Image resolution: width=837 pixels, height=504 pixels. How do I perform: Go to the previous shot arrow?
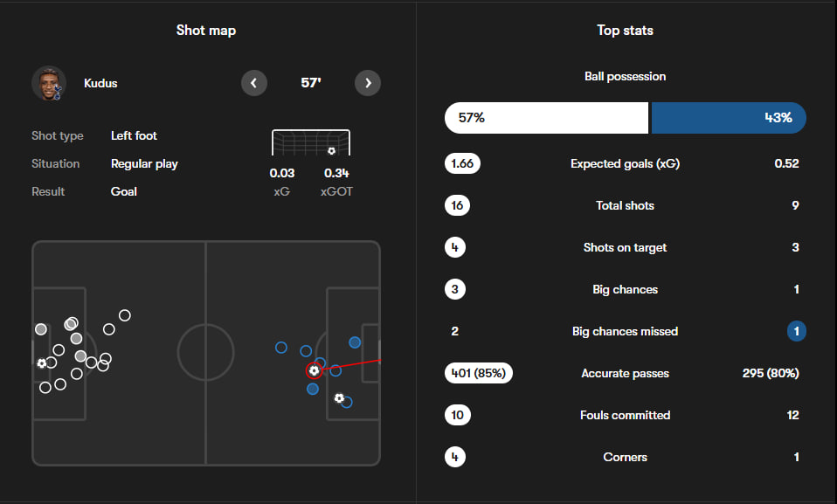[254, 83]
